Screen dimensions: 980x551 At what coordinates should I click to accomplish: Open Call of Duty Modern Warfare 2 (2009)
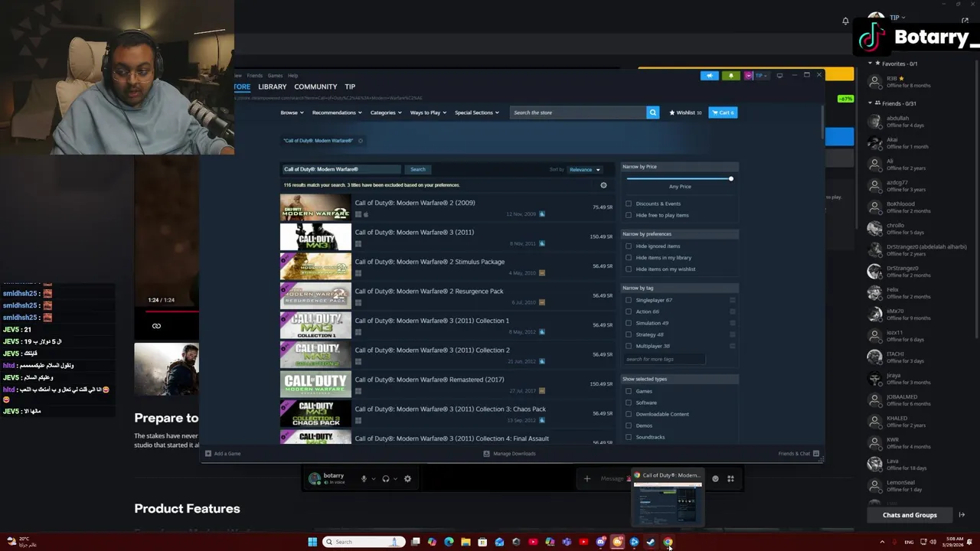[x=447, y=207]
